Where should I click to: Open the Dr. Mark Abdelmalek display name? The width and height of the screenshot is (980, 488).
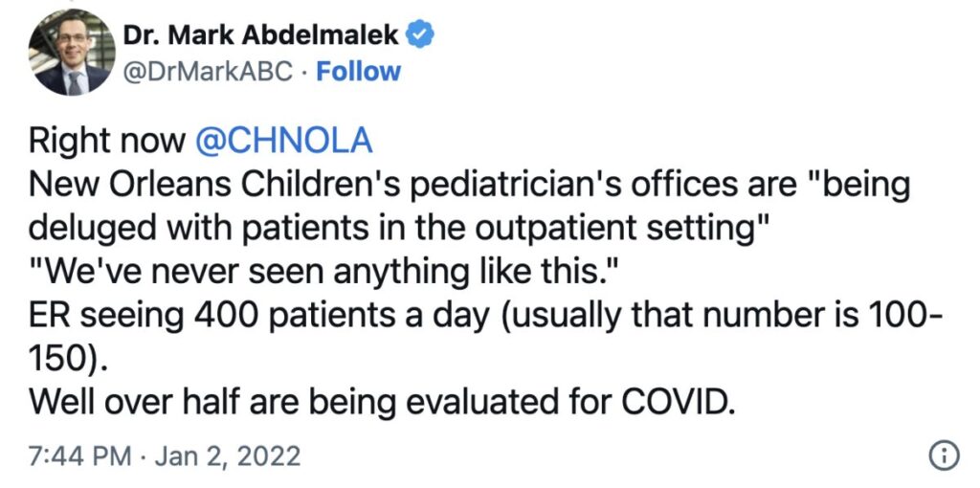coord(261,36)
